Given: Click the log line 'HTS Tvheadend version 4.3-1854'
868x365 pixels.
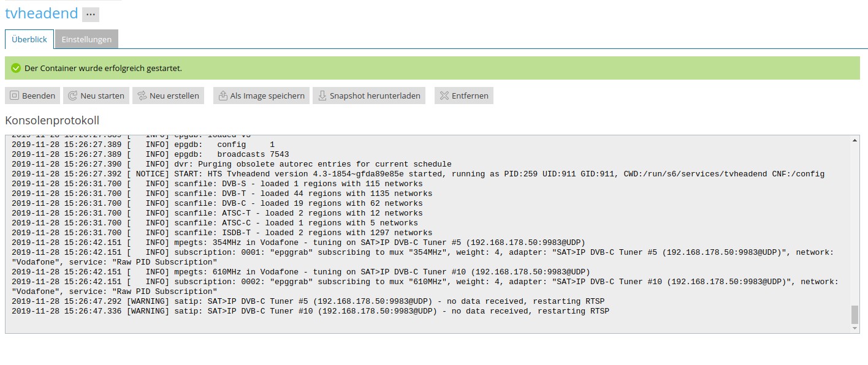Looking at the screenshot, I should [x=418, y=174].
